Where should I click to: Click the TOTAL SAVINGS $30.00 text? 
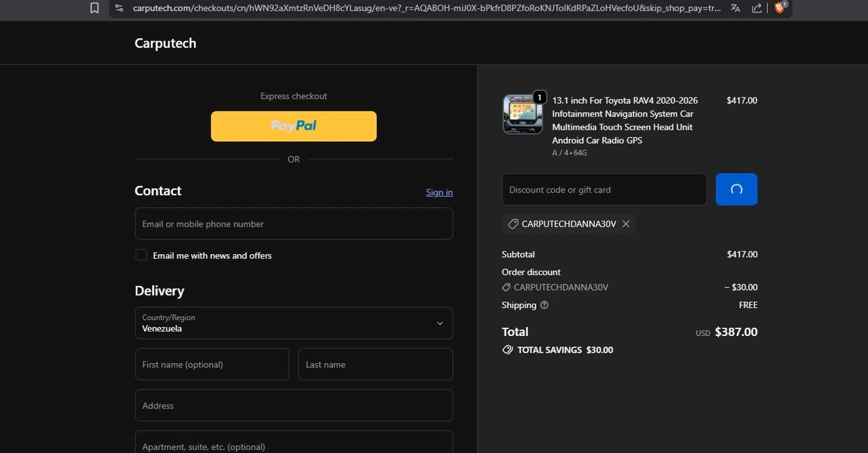pyautogui.click(x=565, y=350)
